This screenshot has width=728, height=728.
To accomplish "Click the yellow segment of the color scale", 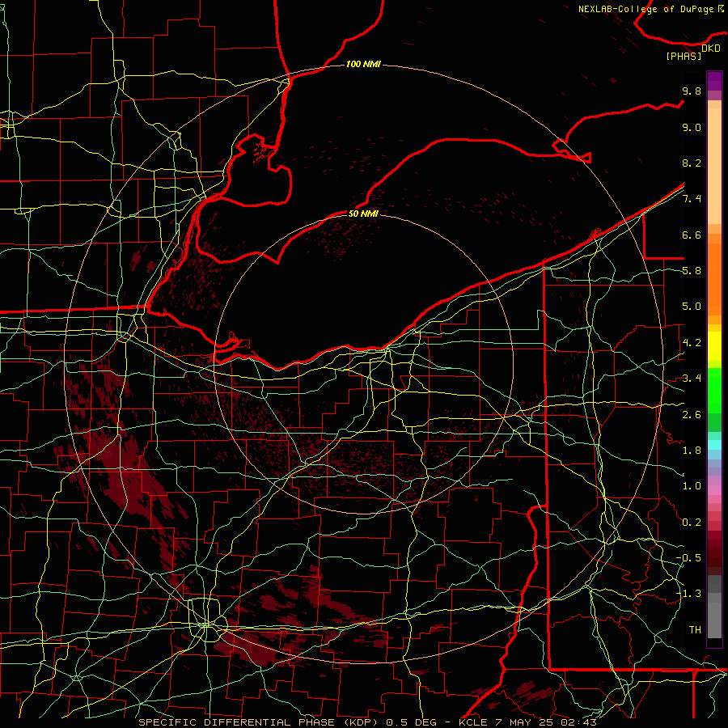I will point(714,346).
